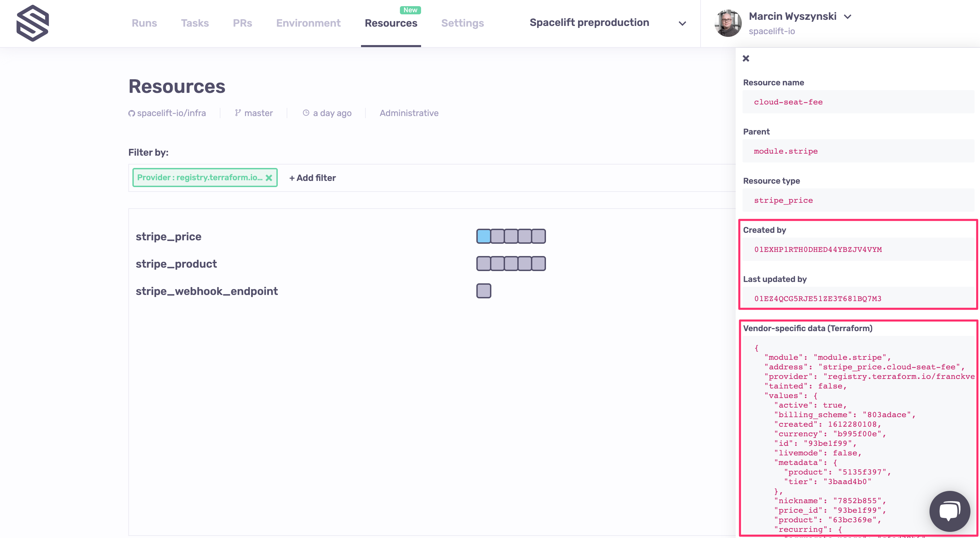Expand the Spacelift preproduction stack dropdown
Screen dimensions: 980x538
point(682,23)
